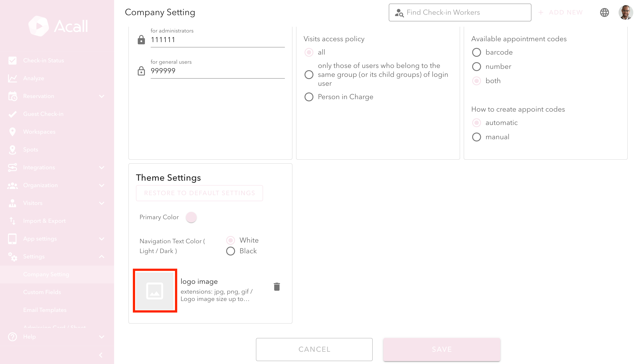
Task: Select barcode appointment code option
Action: [x=476, y=53]
